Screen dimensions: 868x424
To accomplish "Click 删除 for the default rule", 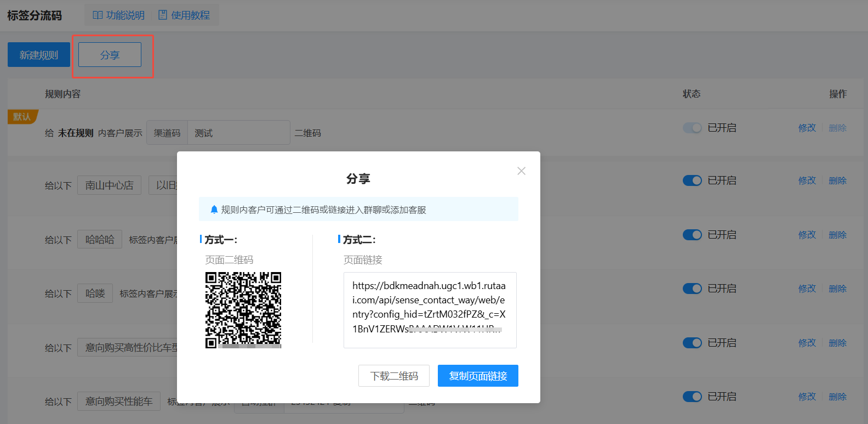I will pyautogui.click(x=838, y=128).
